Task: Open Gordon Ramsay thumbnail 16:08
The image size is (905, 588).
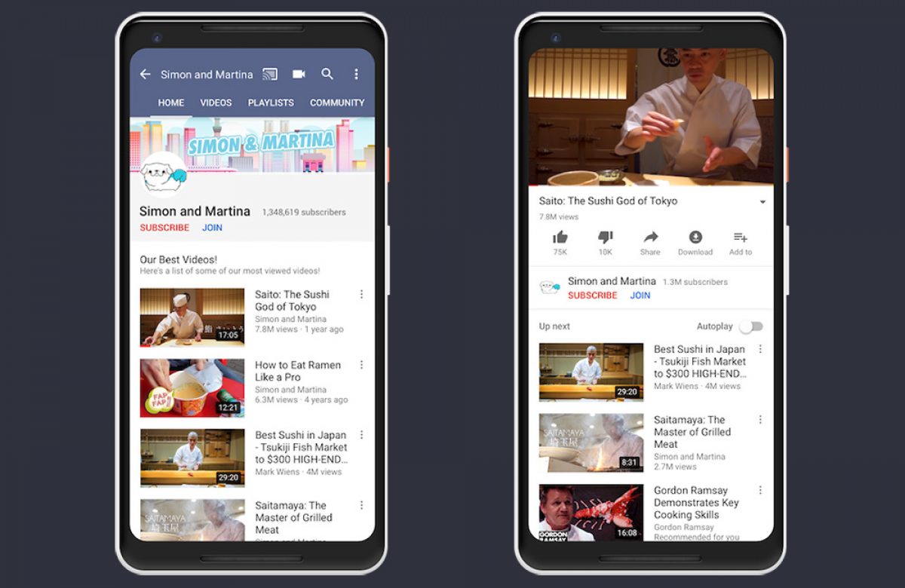Action: (591, 513)
